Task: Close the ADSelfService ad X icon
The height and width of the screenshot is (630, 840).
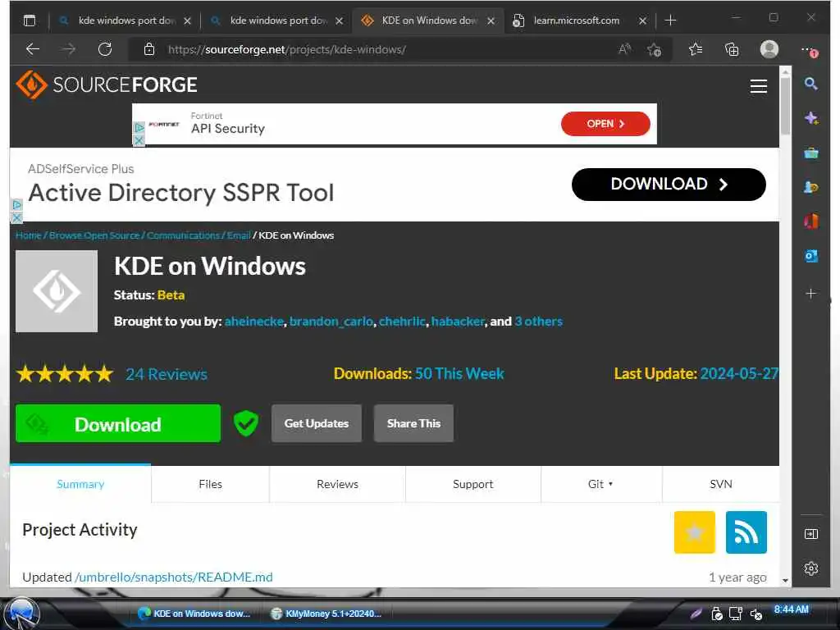Action: [16, 218]
